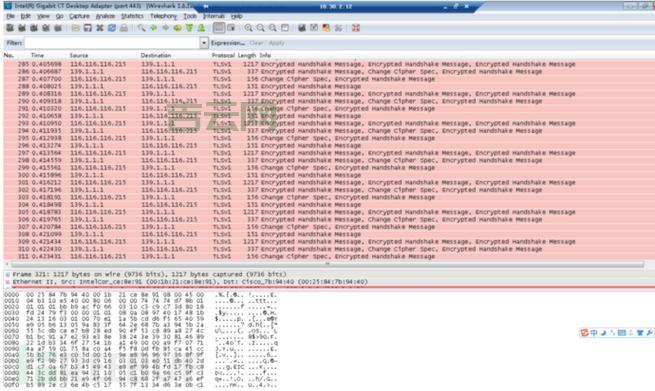This screenshot has height=391, width=655.
Task: Edit display filters icon
Action: point(314,28)
